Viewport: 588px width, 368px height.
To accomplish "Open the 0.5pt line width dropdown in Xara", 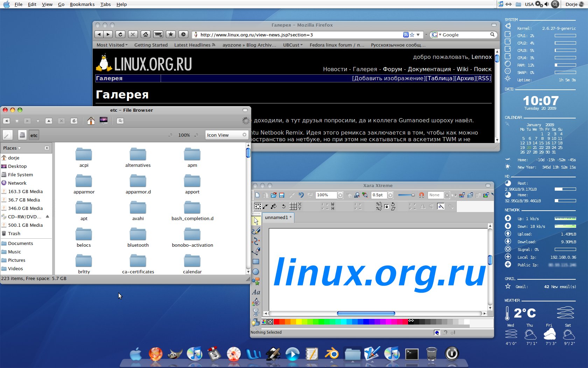I will pos(391,195).
